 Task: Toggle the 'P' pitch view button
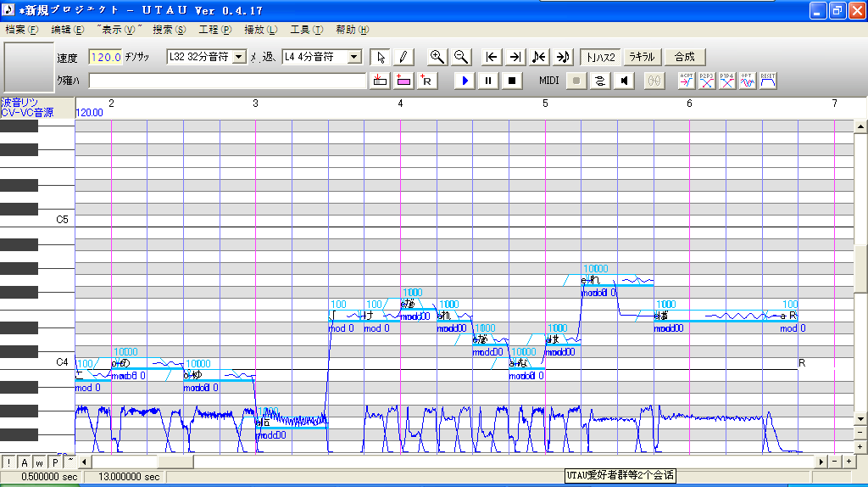tap(55, 462)
